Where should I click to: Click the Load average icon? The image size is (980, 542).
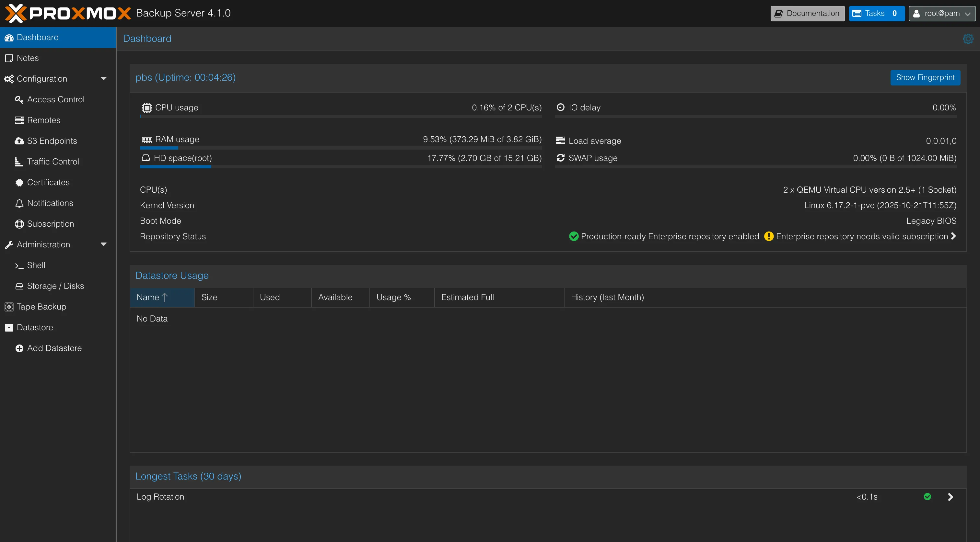[x=560, y=141]
